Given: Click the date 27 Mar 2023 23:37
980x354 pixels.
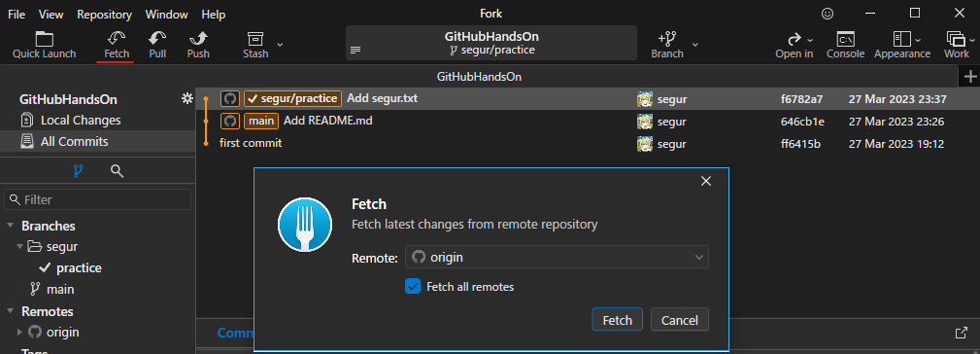Looking at the screenshot, I should point(897,99).
